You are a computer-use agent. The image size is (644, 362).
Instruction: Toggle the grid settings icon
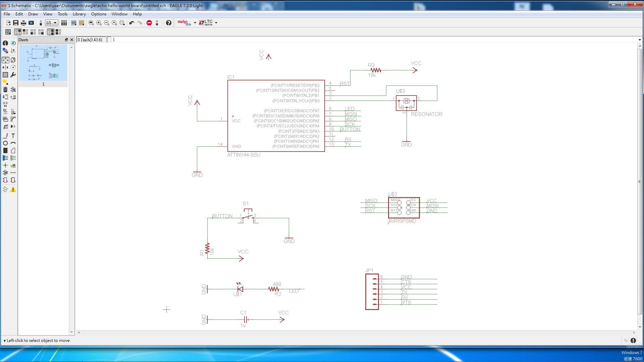tap(8, 32)
